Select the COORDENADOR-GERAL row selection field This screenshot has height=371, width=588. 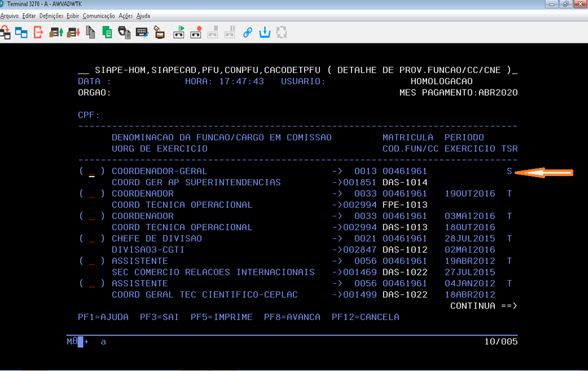click(92, 172)
